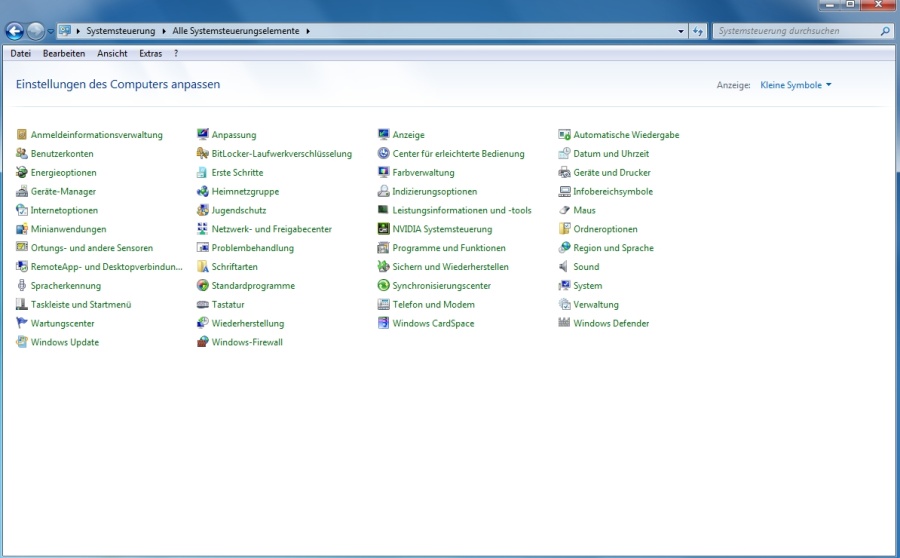Click the NVIDIA Systemsteuerung icon
900x558 pixels.
383,229
